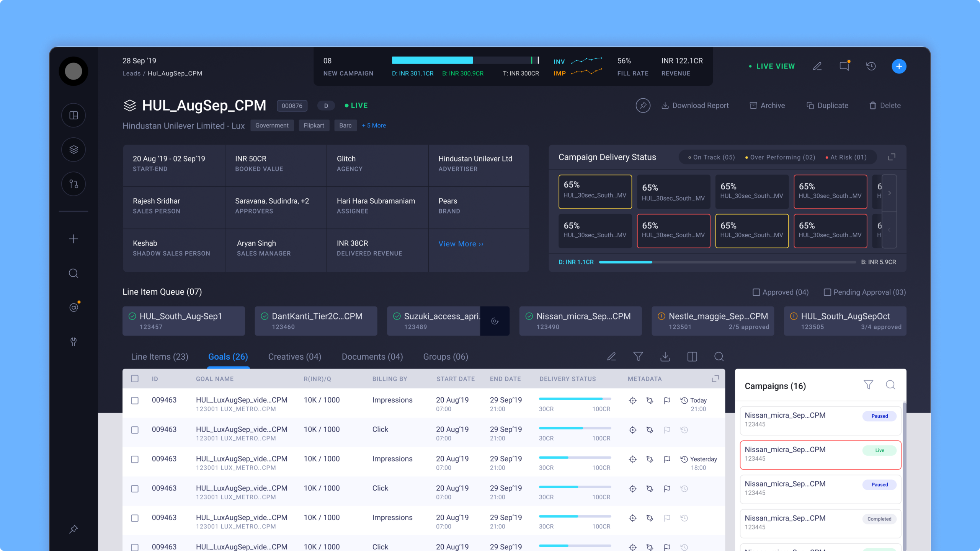The width and height of the screenshot is (980, 551).
Task: Click the campaigns panel scrollbar
Action: (904, 476)
